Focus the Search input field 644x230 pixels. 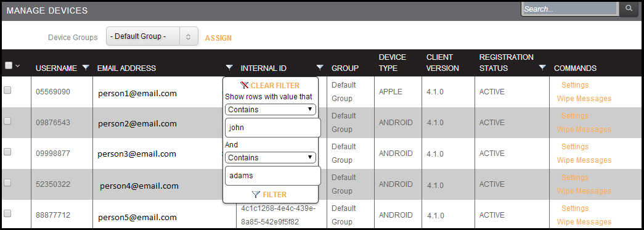point(570,9)
